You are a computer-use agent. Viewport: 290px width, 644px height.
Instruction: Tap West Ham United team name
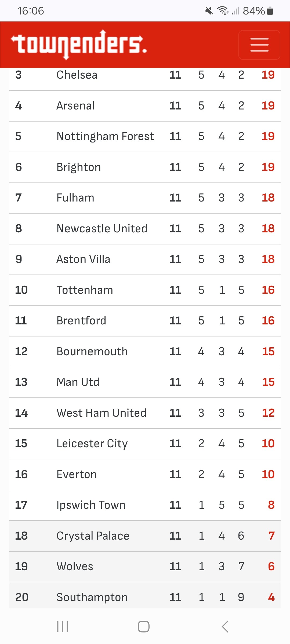[102, 413]
